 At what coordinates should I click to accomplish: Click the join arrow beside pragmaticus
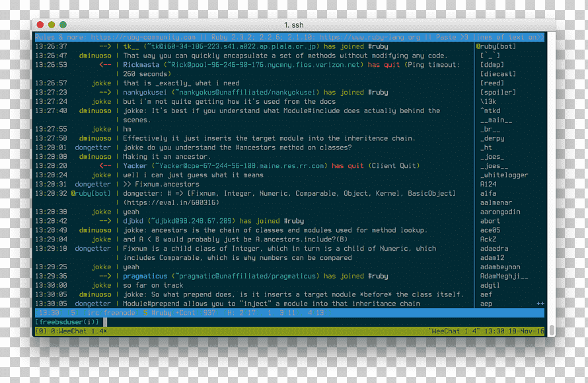point(105,276)
